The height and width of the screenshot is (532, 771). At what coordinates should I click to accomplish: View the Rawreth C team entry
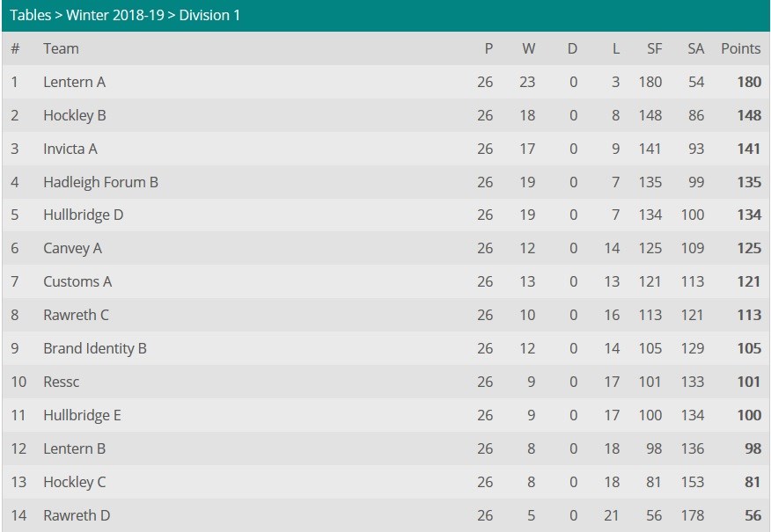(x=77, y=315)
